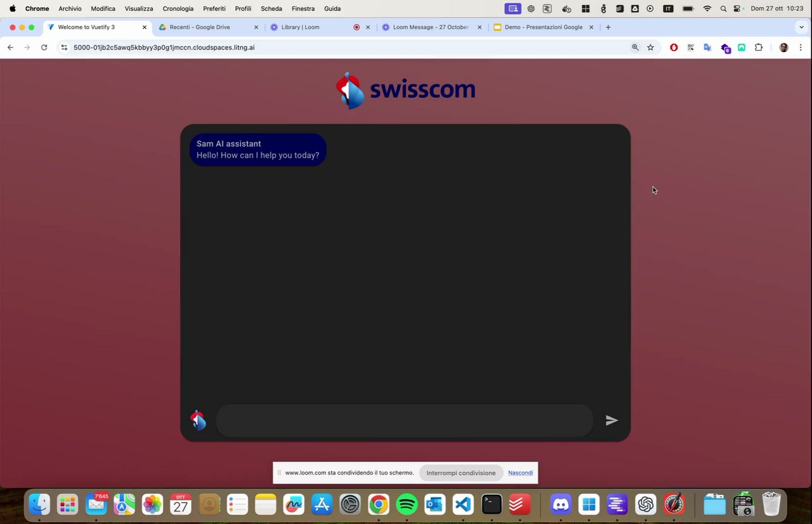812x524 pixels.
Task: Open the zoom magnifier in address bar
Action: [x=635, y=48]
